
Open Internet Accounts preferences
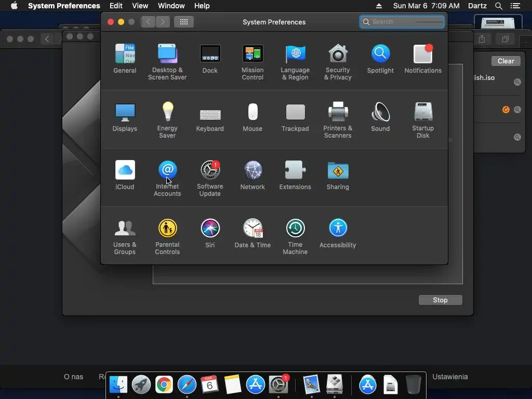(167, 178)
